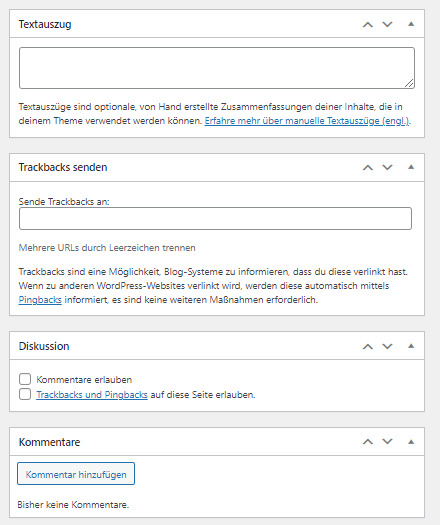Click the Kommentar hinzufügen button
Screen dimensions: 440x525
click(x=76, y=474)
